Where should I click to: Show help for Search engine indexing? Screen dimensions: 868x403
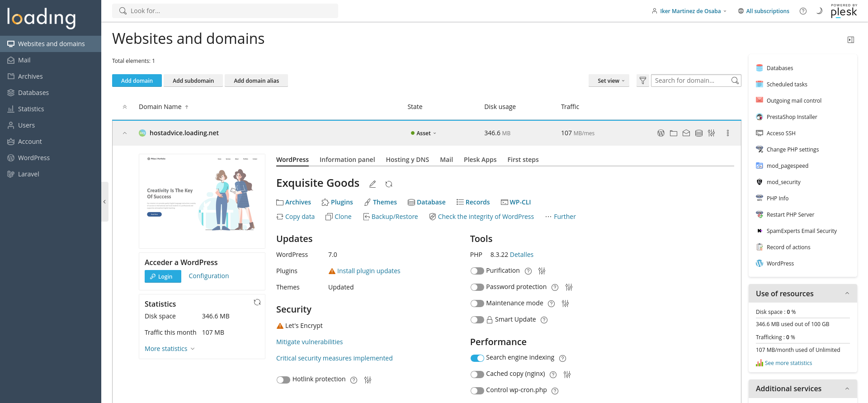563,358
